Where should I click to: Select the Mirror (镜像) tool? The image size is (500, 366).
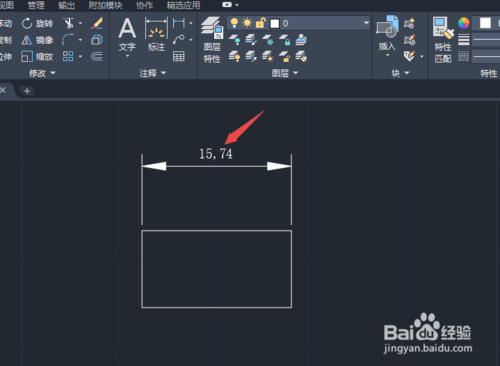[37, 40]
